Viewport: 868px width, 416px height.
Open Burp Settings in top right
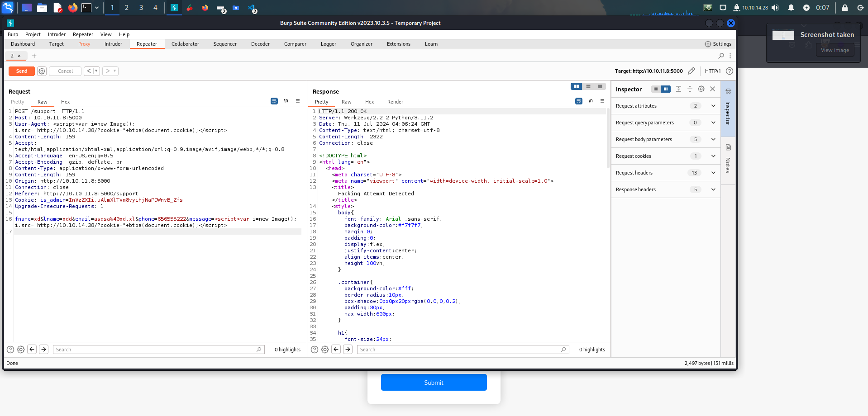click(x=718, y=44)
